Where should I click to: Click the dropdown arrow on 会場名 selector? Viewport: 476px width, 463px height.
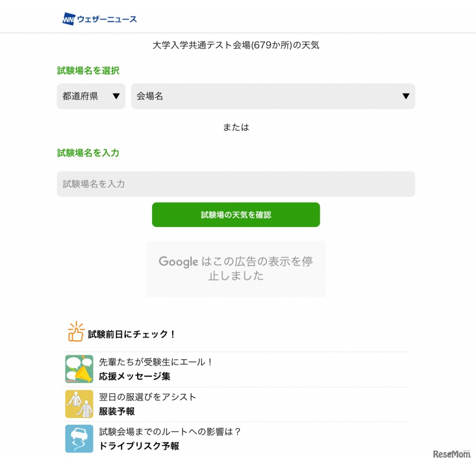pyautogui.click(x=406, y=96)
